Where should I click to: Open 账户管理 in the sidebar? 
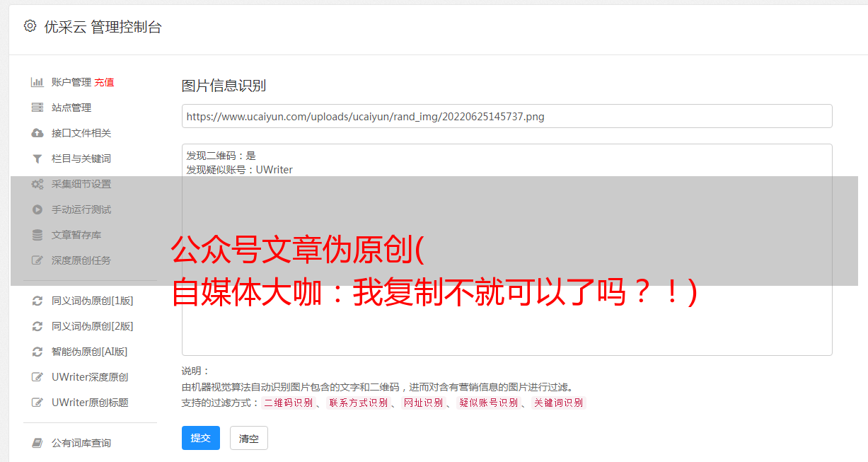(x=71, y=82)
